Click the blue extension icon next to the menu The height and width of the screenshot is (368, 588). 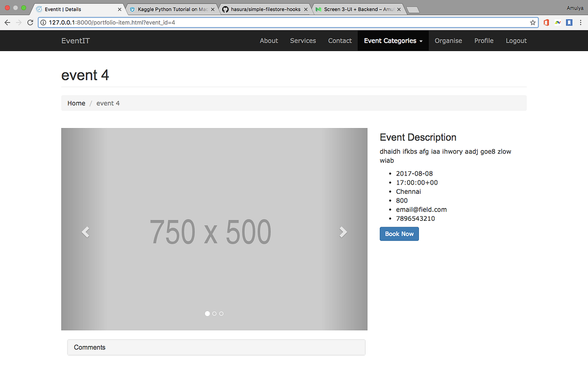(569, 22)
